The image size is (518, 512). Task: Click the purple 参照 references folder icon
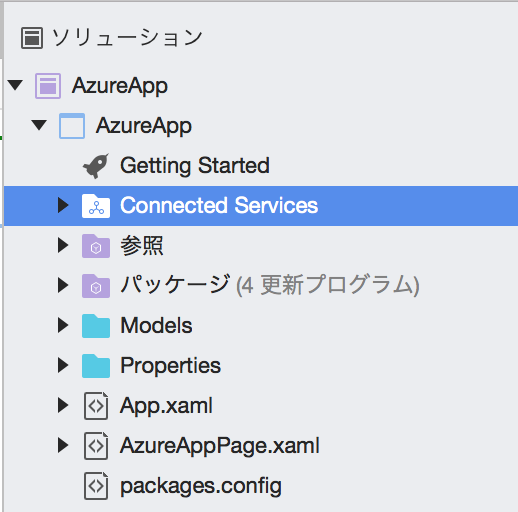96,246
